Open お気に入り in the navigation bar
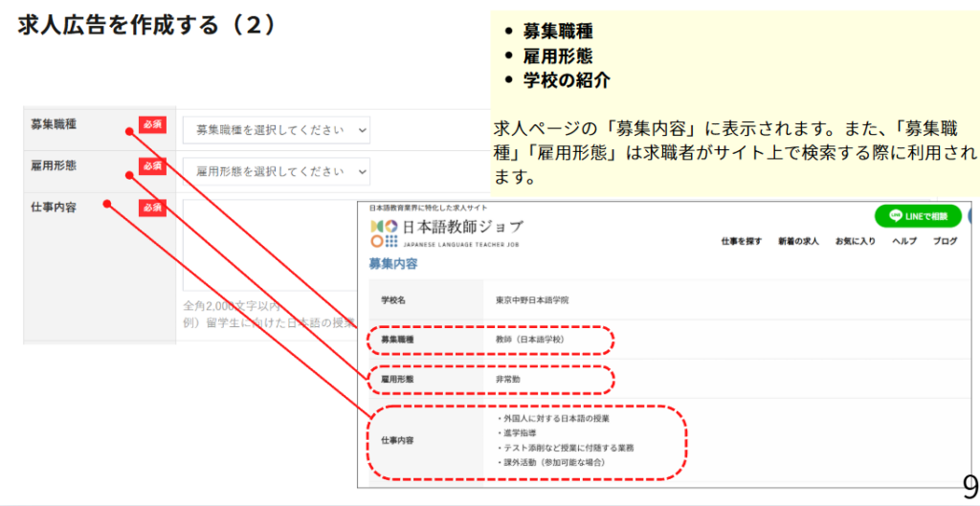This screenshot has width=980, height=506. (855, 241)
